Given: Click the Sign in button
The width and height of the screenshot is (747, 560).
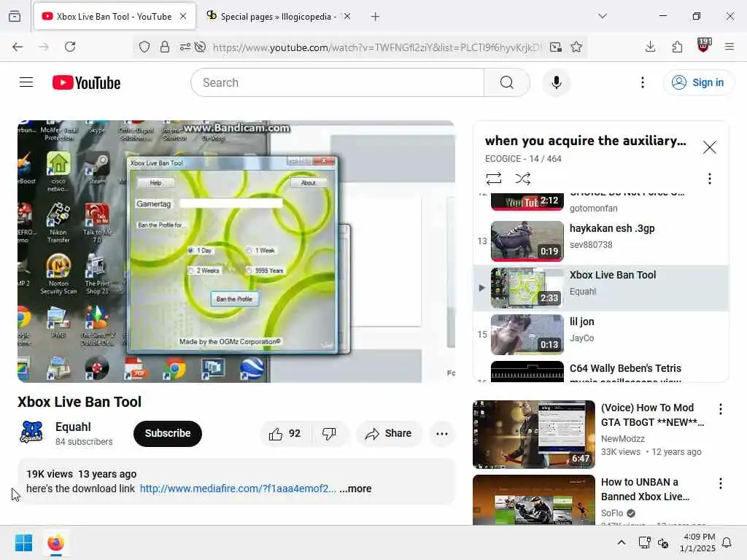Looking at the screenshot, I should [x=698, y=82].
